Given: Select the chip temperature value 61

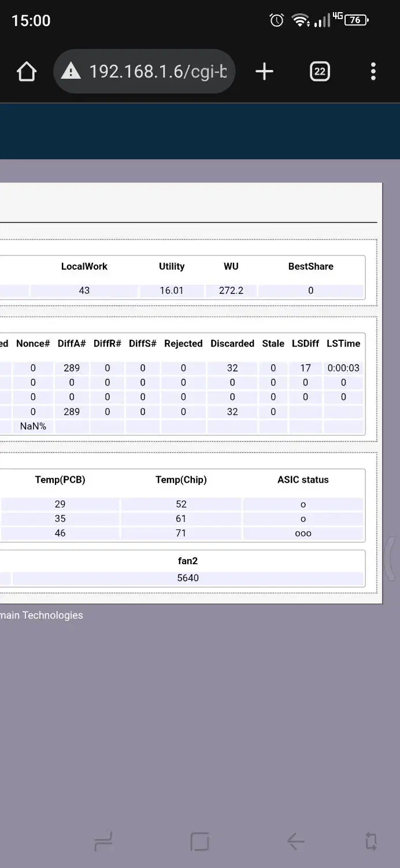Looking at the screenshot, I should pyautogui.click(x=181, y=519).
